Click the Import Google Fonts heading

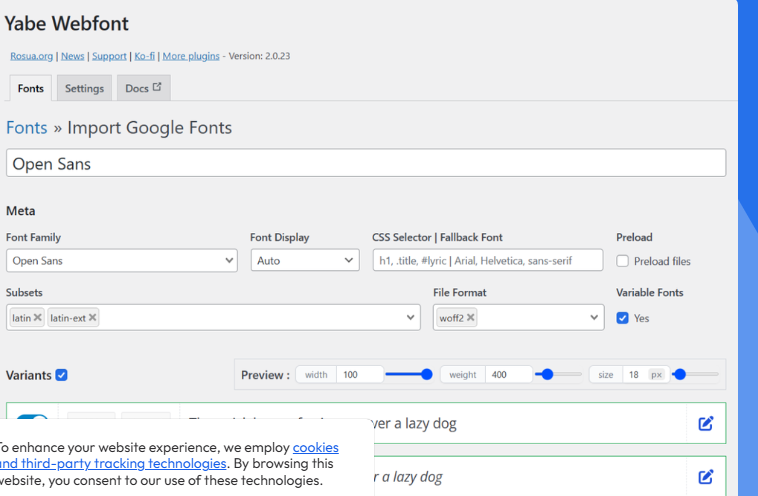point(149,128)
